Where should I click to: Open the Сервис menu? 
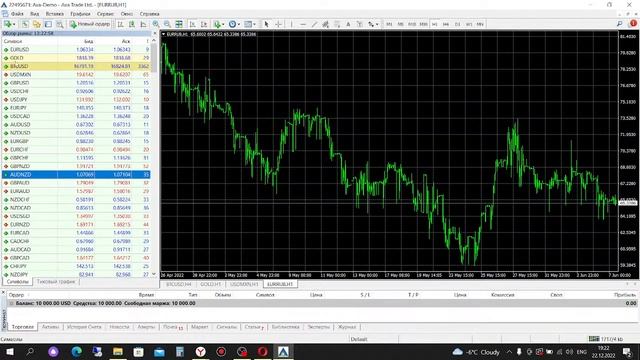tap(105, 14)
